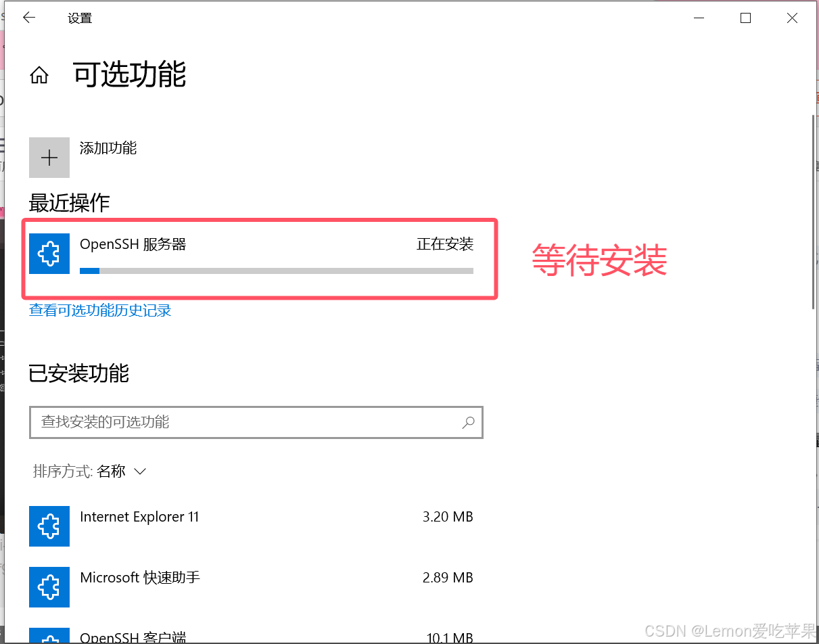
Task: Select the Internet Explorer 11 feature icon
Action: click(49, 526)
